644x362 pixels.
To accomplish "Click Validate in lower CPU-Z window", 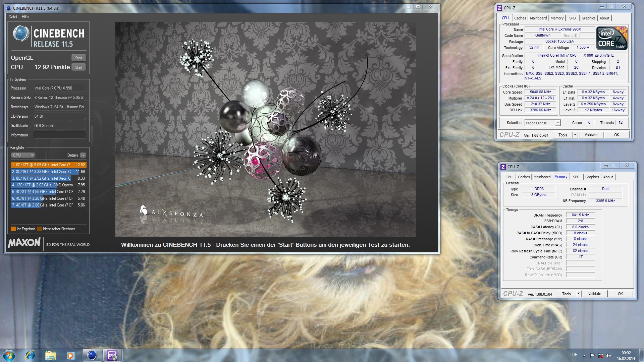I will [595, 294].
